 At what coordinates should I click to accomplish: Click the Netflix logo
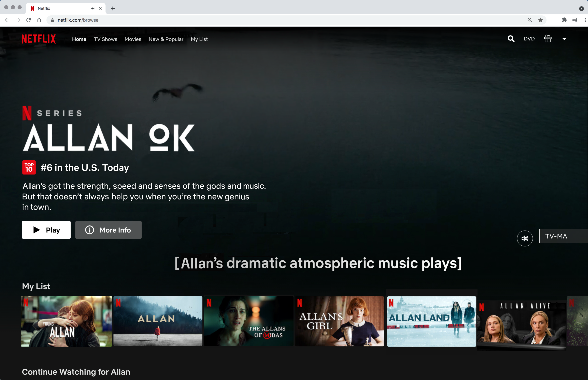(39, 39)
